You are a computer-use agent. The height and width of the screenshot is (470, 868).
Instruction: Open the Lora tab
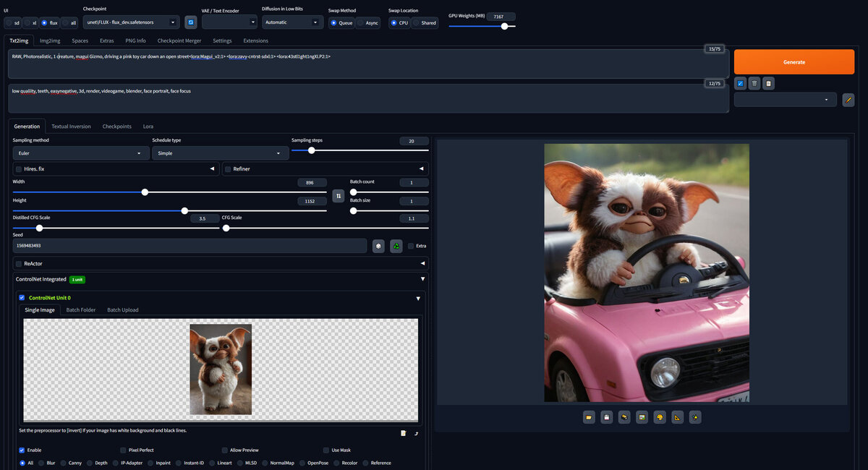click(x=148, y=127)
